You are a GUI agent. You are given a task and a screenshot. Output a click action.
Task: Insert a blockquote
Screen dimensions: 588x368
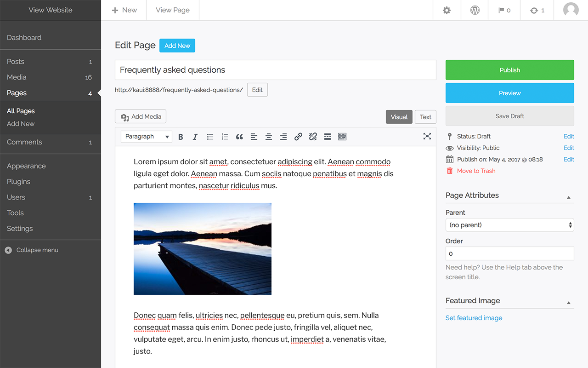(x=239, y=137)
